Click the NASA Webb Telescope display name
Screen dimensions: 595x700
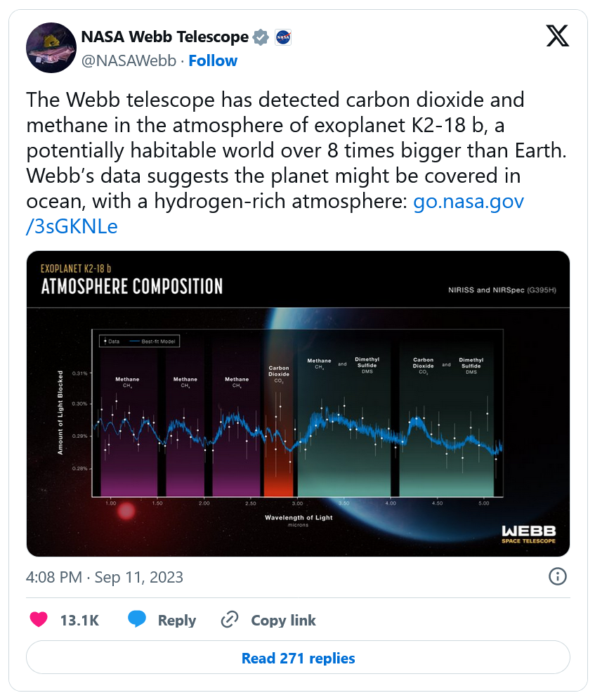point(165,37)
